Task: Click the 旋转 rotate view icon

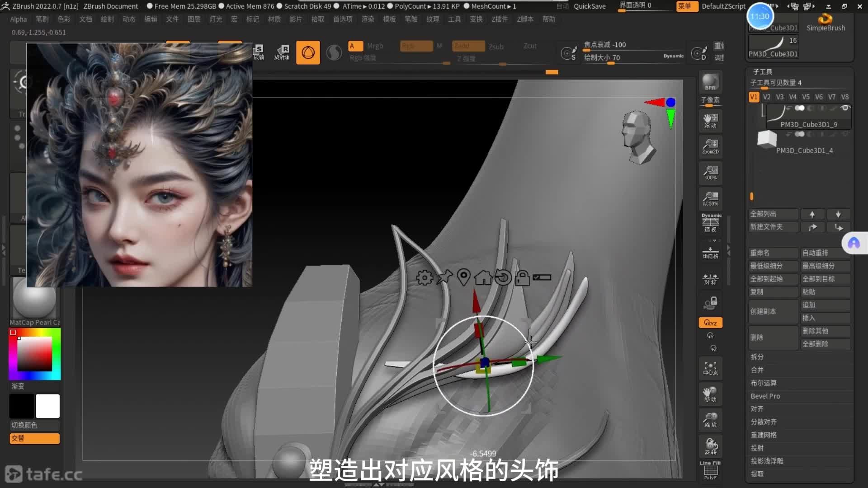Action: [x=710, y=446]
